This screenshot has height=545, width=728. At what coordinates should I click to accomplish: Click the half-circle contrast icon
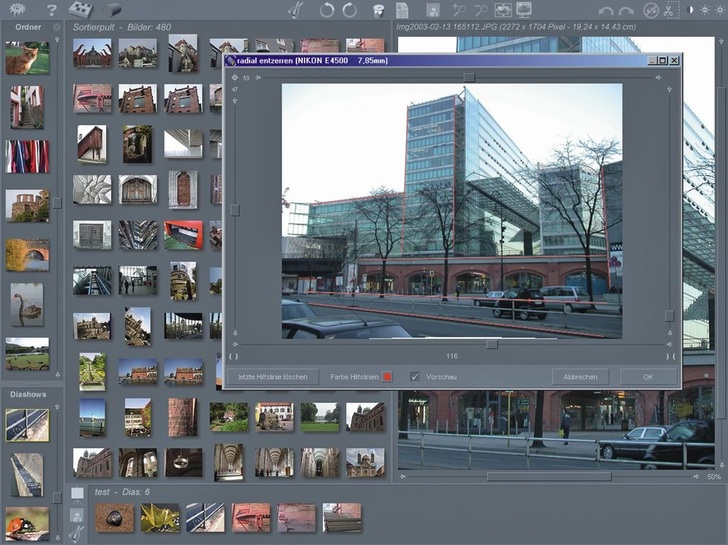click(690, 10)
